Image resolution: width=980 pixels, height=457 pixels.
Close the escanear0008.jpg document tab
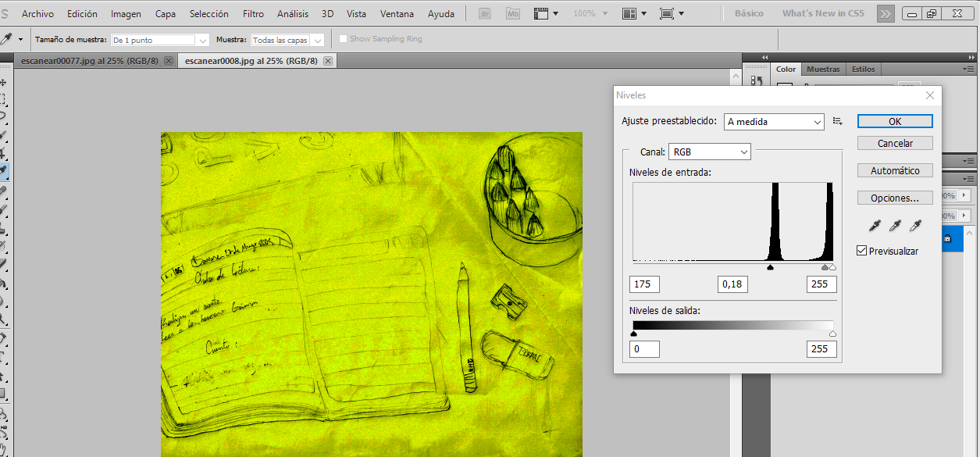tap(328, 61)
